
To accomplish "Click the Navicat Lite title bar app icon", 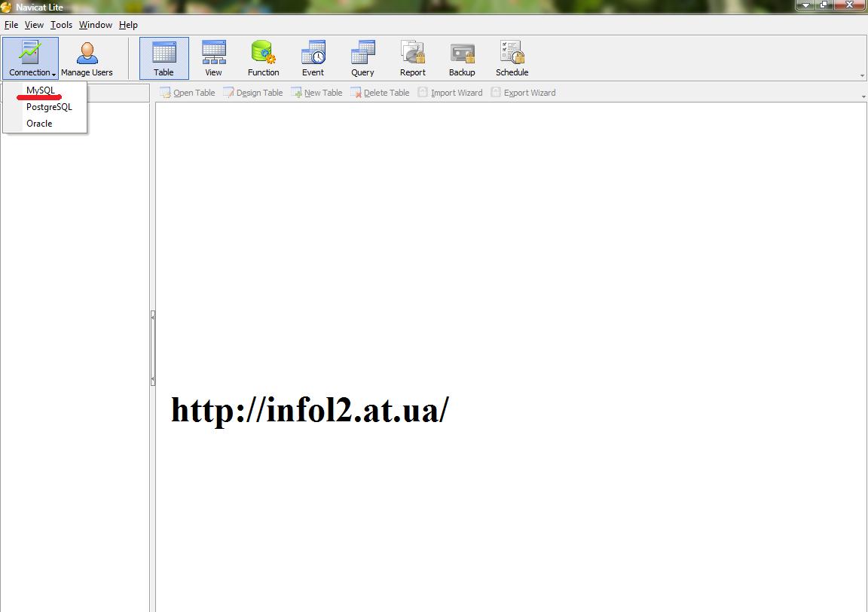I will coord(6,8).
